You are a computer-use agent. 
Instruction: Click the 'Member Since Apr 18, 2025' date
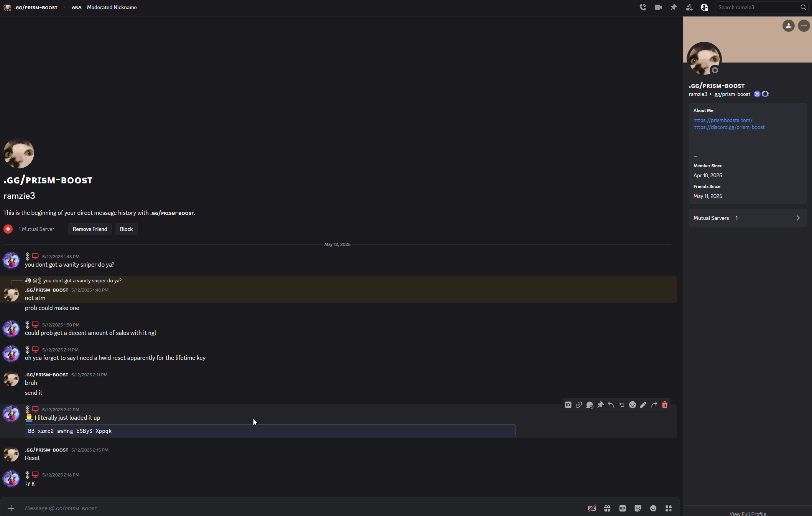point(708,175)
